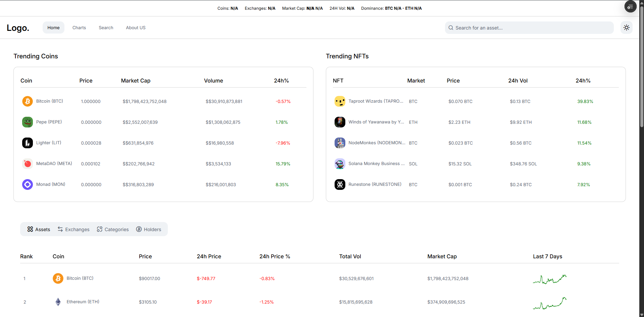Viewport: 644px width, 317px height.
Task: Open the floating menu button at top right
Action: click(x=630, y=7)
